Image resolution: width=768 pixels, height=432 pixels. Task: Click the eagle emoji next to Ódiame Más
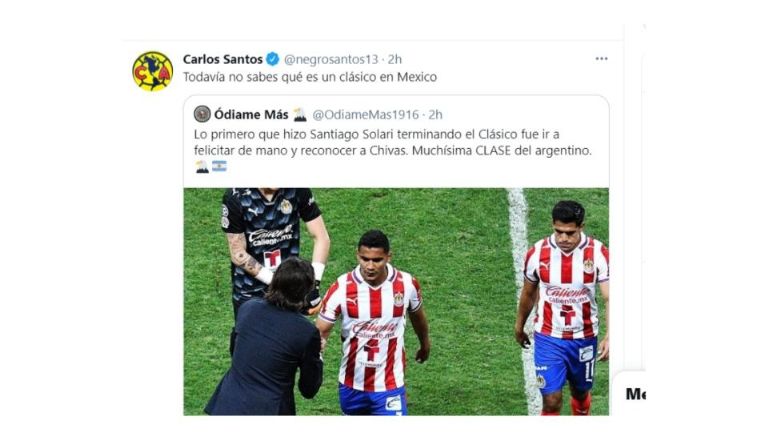(x=299, y=115)
